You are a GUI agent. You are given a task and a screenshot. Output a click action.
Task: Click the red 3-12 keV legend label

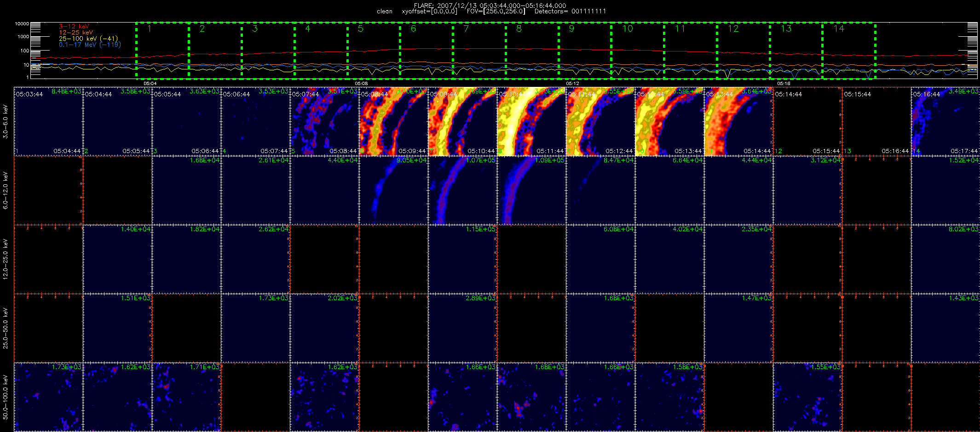coord(74,27)
